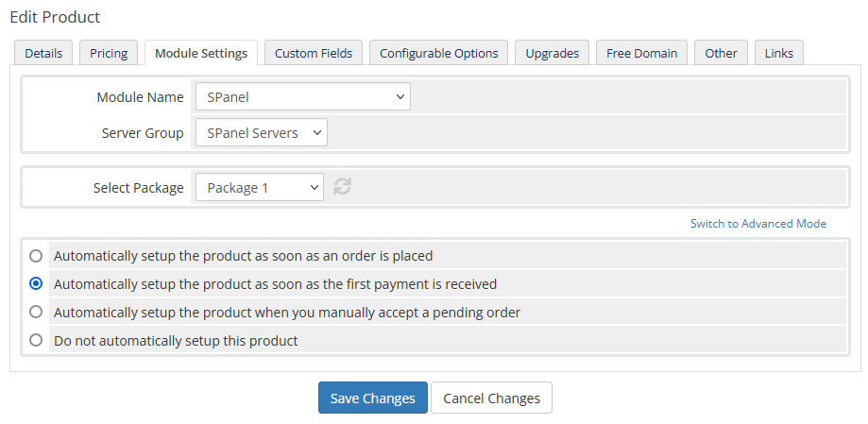This screenshot has height=424, width=868.
Task: Open the Upgrades tab
Action: (x=552, y=53)
